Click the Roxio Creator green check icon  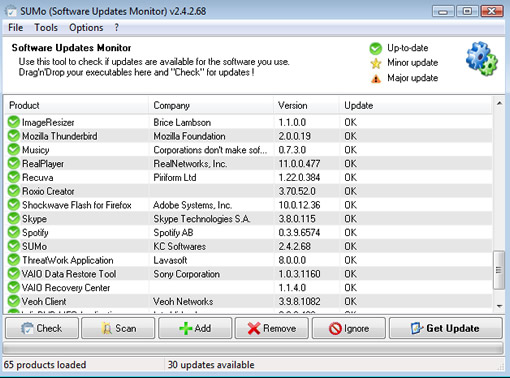pyautogui.click(x=14, y=191)
